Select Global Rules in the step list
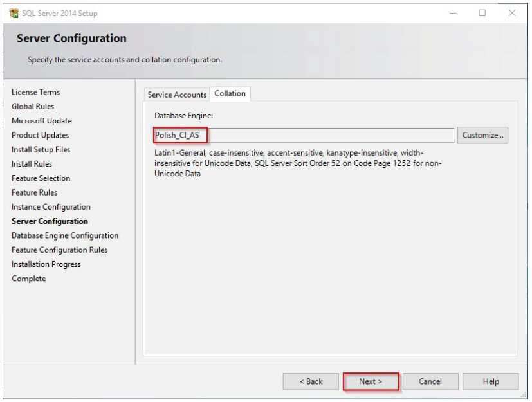The width and height of the screenshot is (532, 402). point(33,107)
